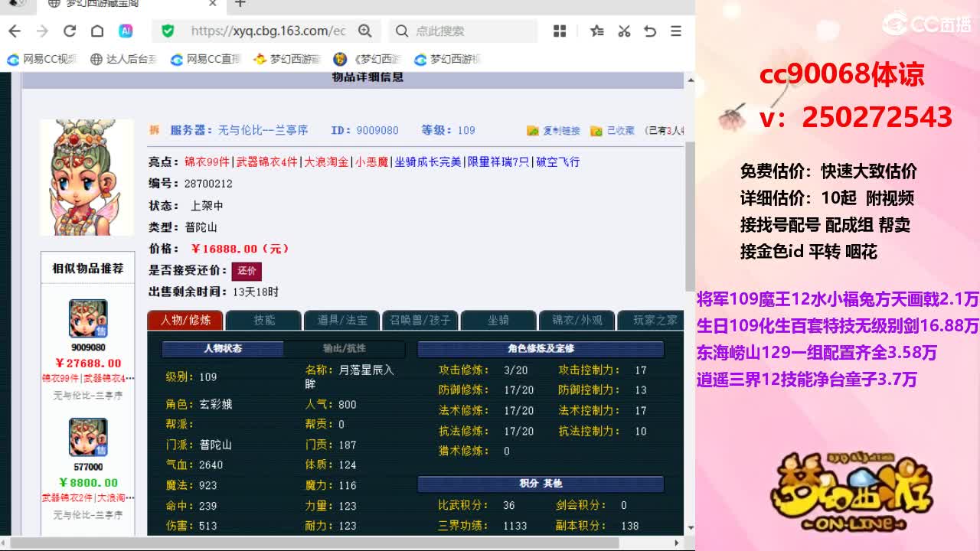Image resolution: width=980 pixels, height=551 pixels.
Task: Reload the page with the refresh icon
Action: (x=70, y=31)
